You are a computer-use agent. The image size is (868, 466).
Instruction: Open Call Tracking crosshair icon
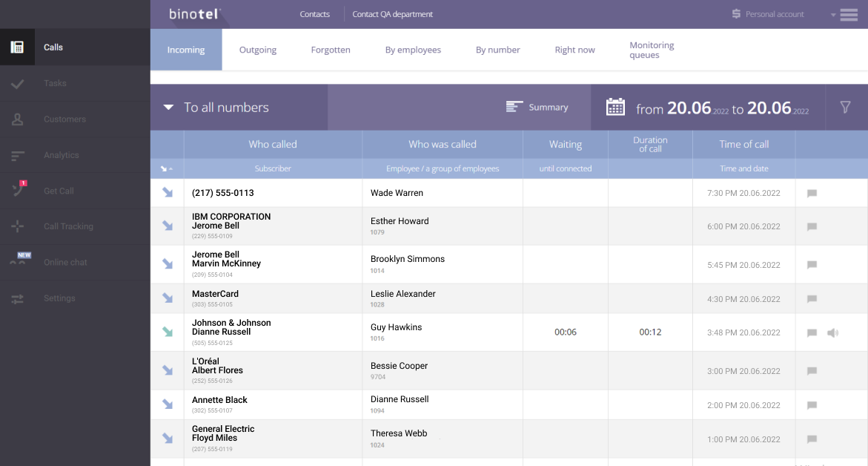[x=17, y=226]
